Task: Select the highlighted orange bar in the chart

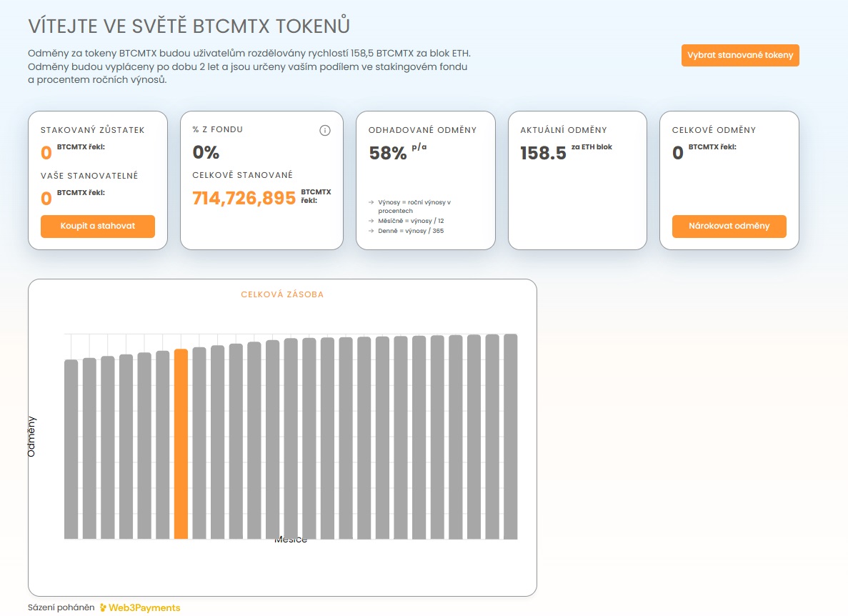Action: (x=180, y=443)
